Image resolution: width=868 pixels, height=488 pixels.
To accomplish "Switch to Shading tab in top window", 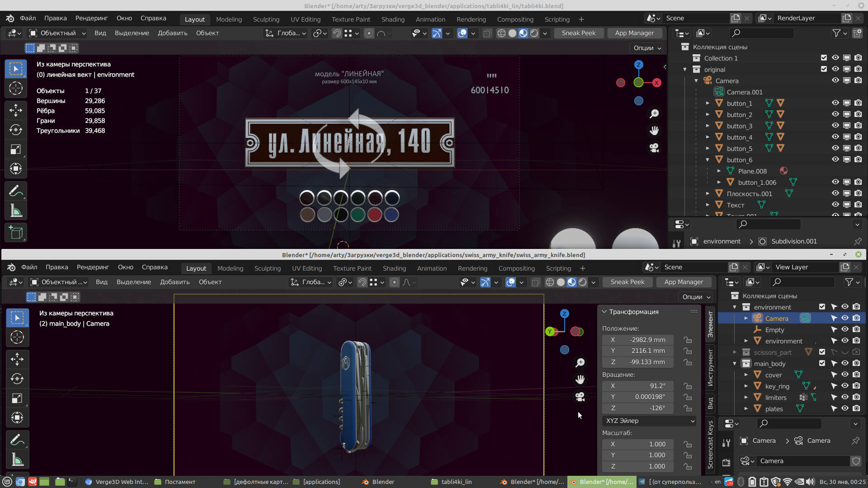I will click(x=393, y=19).
